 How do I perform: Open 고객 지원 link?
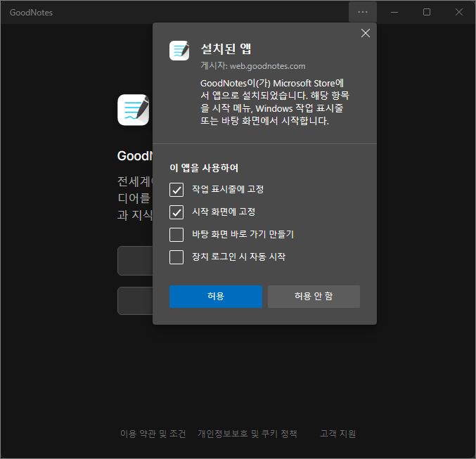click(x=338, y=434)
